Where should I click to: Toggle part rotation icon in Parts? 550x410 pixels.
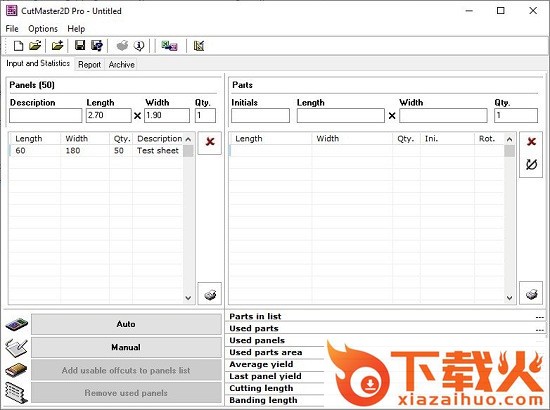click(531, 164)
